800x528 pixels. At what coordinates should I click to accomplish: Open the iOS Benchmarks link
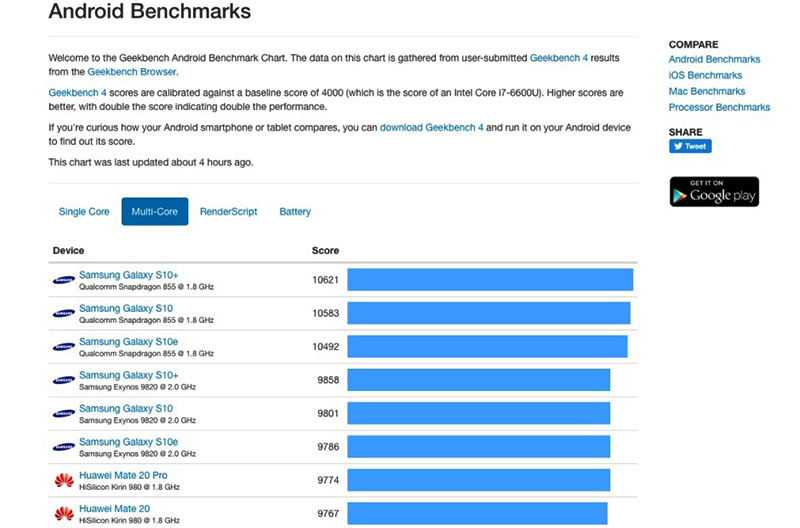[705, 75]
